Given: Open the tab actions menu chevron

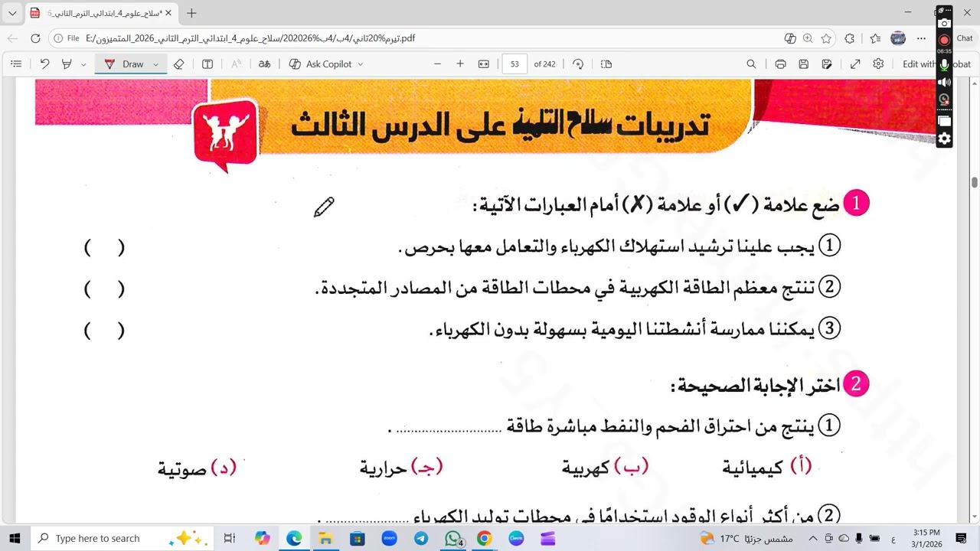Looking at the screenshot, I should click(12, 13).
